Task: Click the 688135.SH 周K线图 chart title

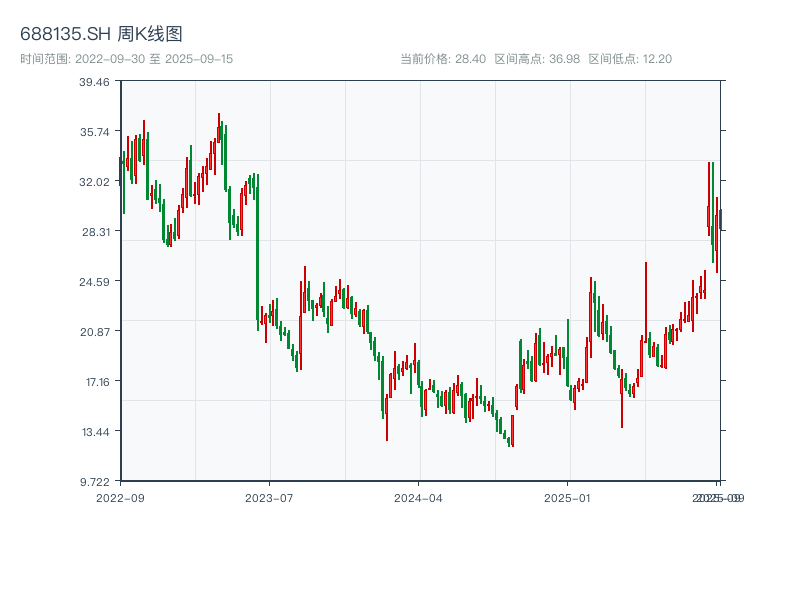Action: [x=101, y=34]
